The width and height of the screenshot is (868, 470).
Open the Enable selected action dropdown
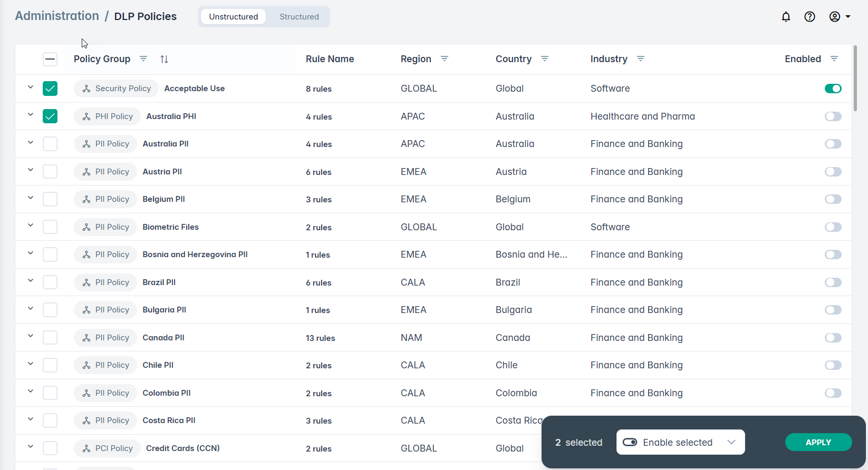tap(680, 442)
